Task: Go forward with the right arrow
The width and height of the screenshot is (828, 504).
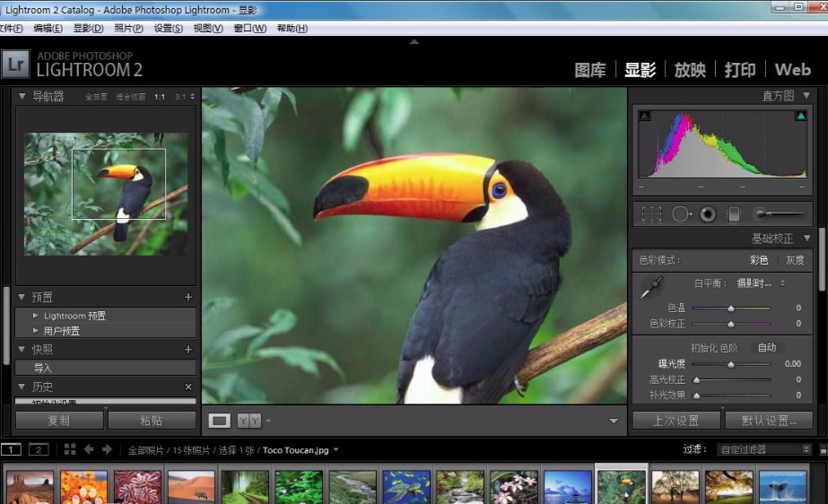Action: 107,449
